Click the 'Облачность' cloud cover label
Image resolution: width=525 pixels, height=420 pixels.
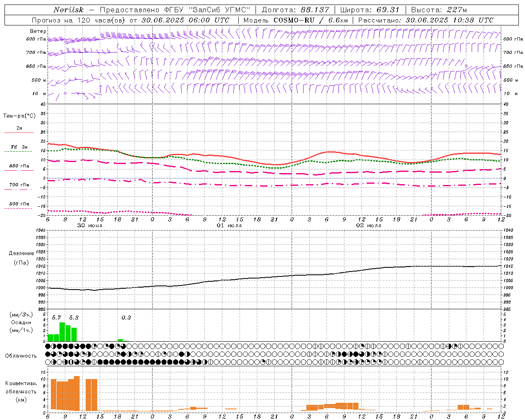21,356
